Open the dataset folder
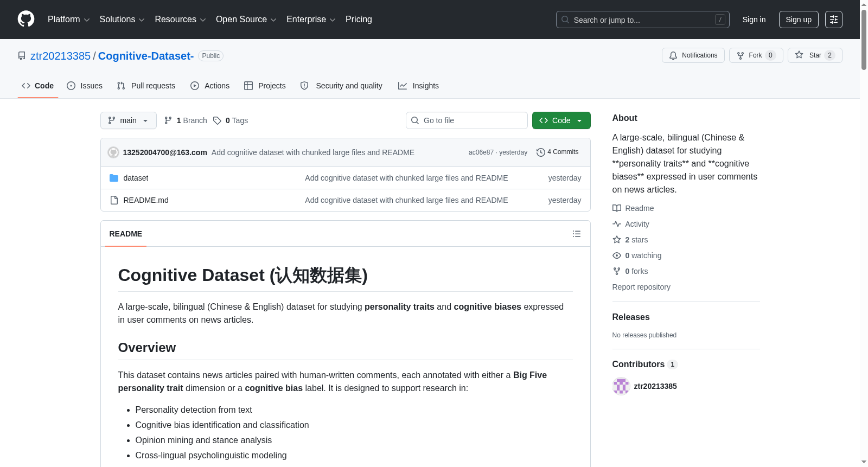Screen dimensions: 868x467 pyautogui.click(x=136, y=178)
